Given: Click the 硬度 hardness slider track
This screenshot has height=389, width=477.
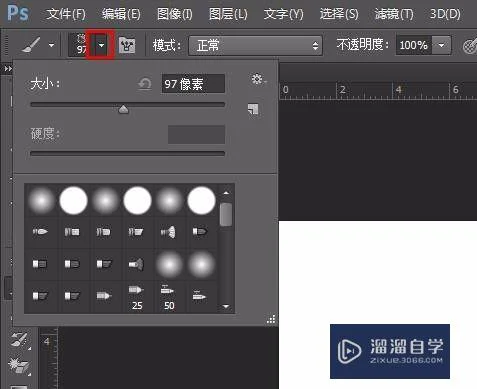Looking at the screenshot, I should point(127,154).
